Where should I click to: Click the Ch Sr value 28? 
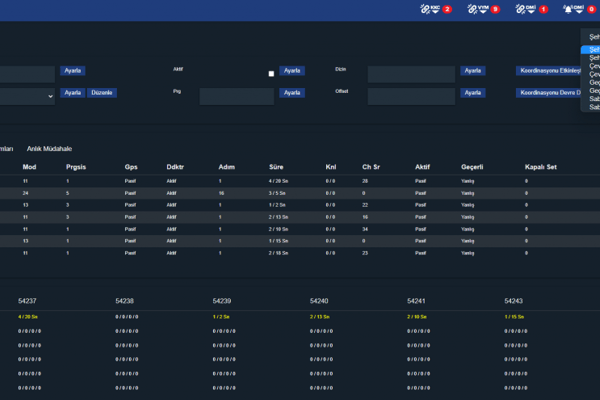365,181
